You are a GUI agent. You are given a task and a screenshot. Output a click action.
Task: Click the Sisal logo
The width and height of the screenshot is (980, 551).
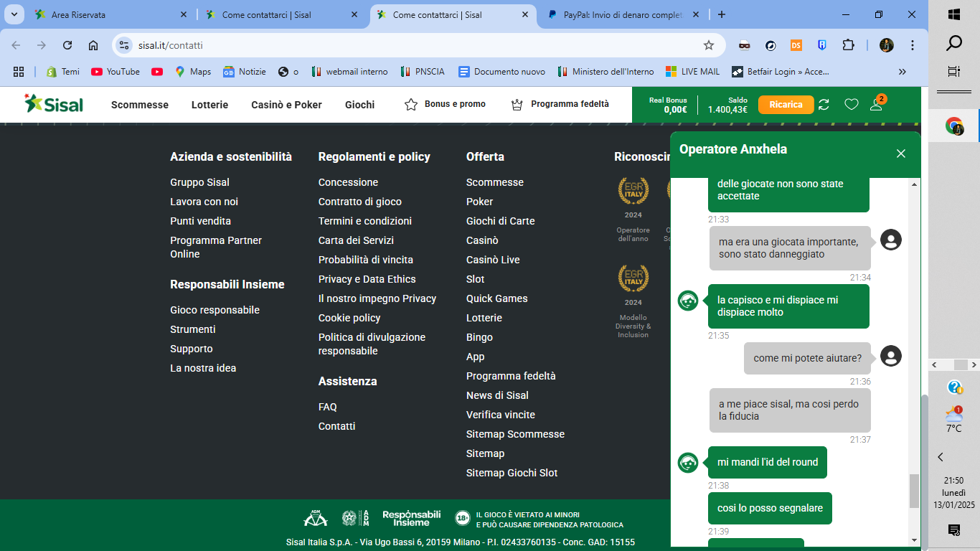point(54,104)
